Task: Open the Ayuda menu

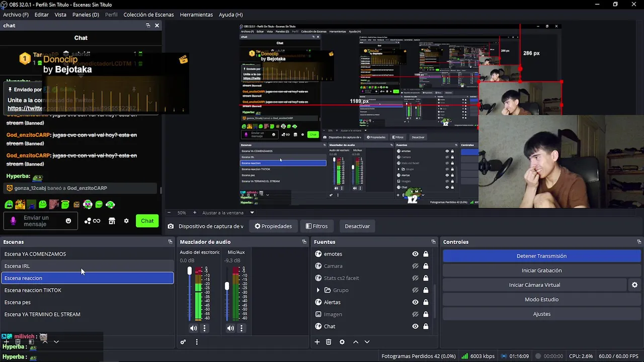Action: [x=230, y=15]
